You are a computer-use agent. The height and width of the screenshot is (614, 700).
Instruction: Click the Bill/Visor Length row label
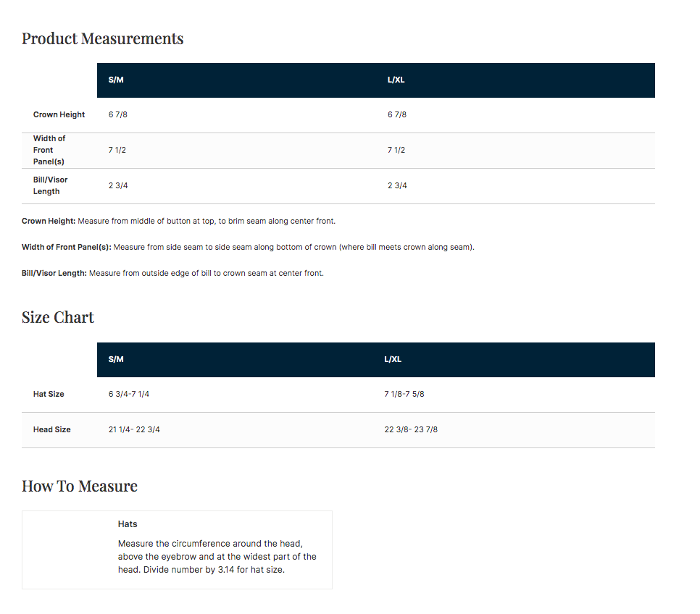[51, 185]
